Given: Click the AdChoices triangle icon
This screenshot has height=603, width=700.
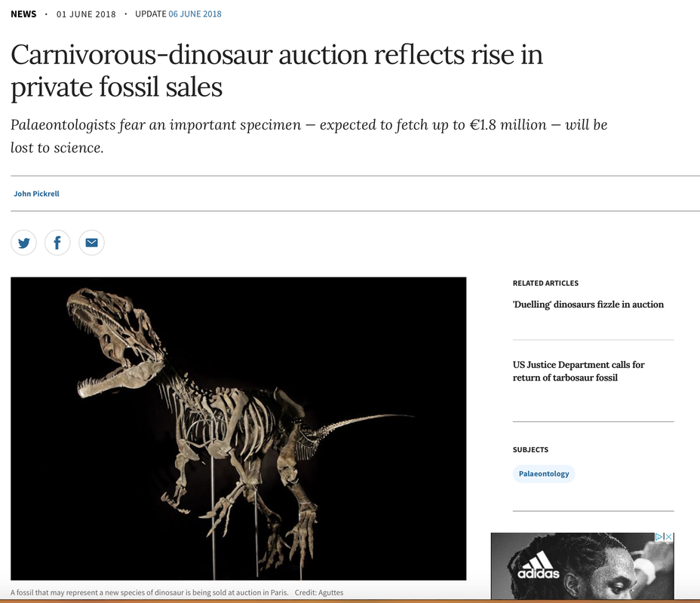Looking at the screenshot, I should [659, 537].
